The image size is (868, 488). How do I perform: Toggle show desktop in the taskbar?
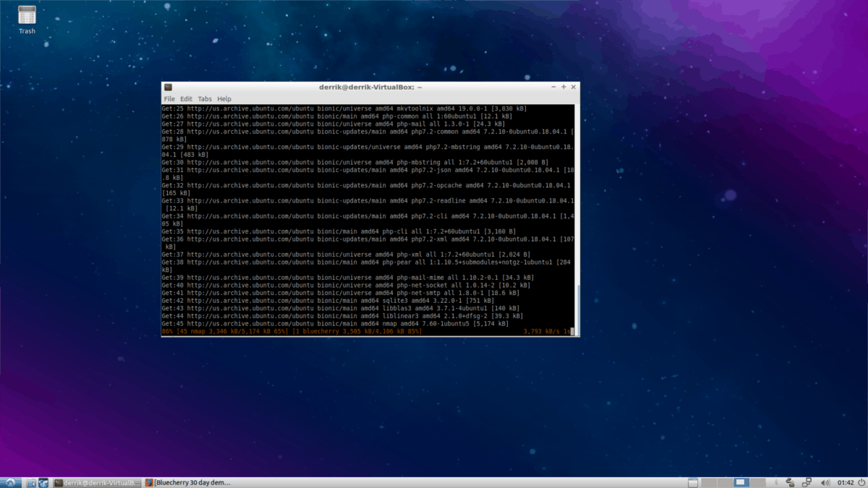pyautogui.click(x=693, y=482)
